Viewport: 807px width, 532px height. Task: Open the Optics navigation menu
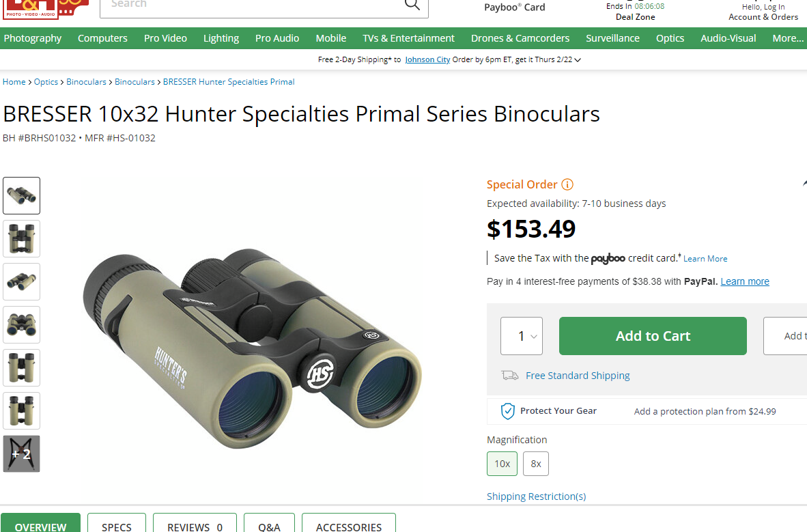point(670,38)
